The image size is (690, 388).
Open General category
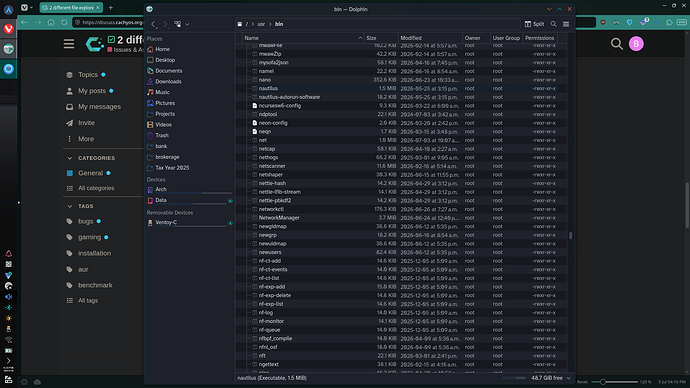click(90, 173)
